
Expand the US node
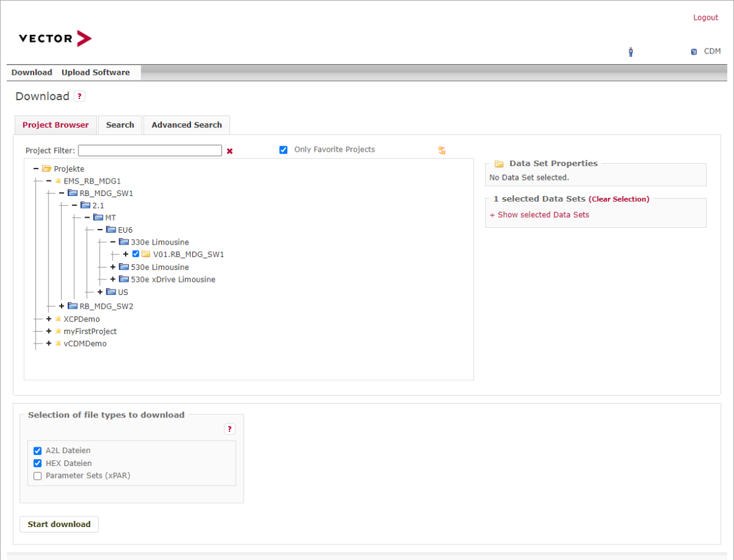[100, 292]
